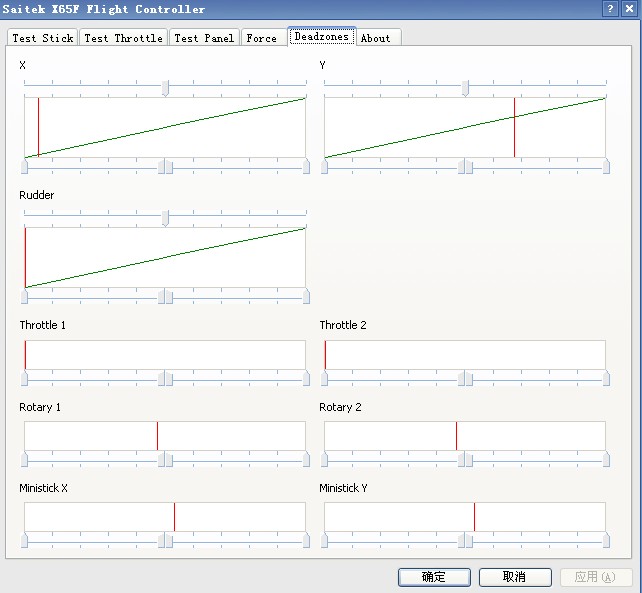Click the Y axis center-left deadzone handle
Image resolution: width=642 pixels, height=593 pixels.
coord(461,166)
